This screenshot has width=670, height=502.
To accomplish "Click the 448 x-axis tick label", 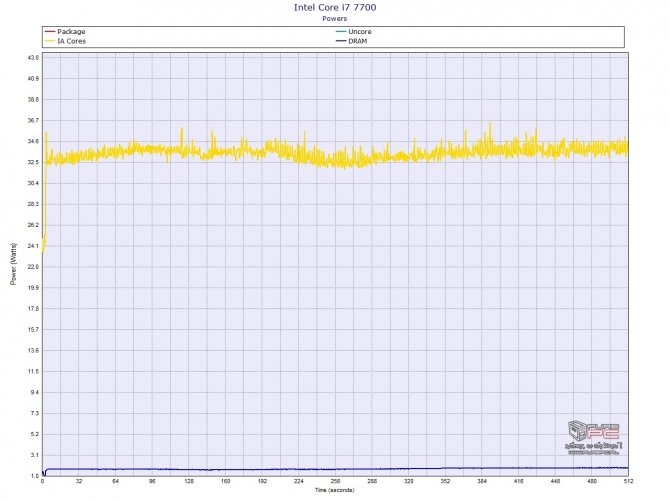I will pyautogui.click(x=555, y=481).
